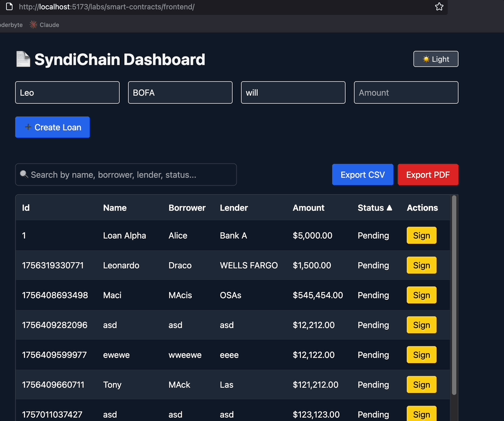Click the document icon beside SyndiChain Dashboard
The height and width of the screenshot is (421, 504).
[23, 59]
